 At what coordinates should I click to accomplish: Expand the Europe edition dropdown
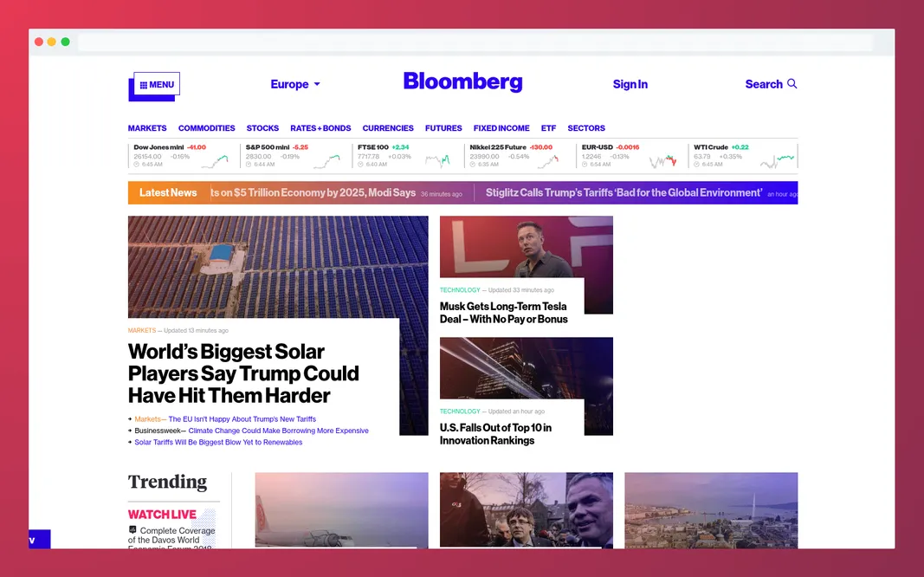[x=295, y=84]
